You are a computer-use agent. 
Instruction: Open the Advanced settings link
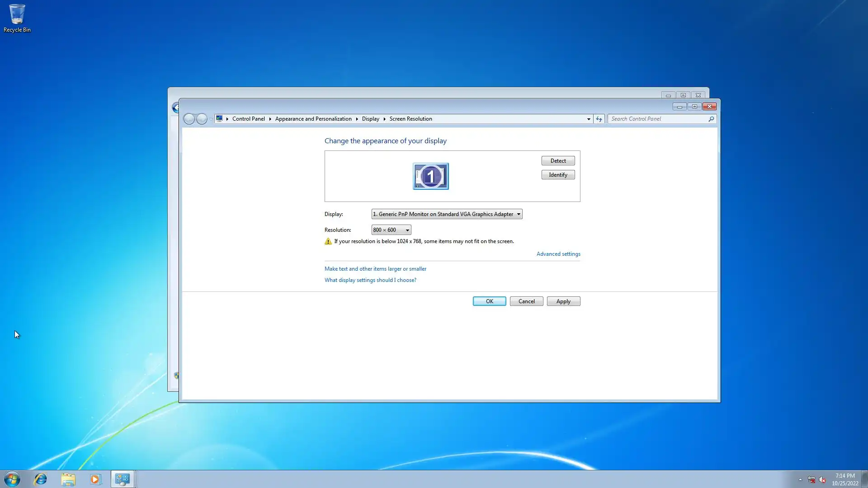pos(558,254)
